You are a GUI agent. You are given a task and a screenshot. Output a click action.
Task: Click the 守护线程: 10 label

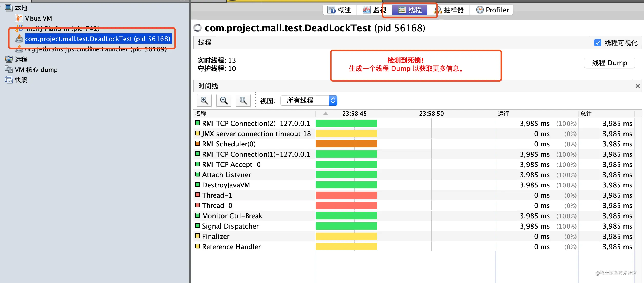(217, 69)
